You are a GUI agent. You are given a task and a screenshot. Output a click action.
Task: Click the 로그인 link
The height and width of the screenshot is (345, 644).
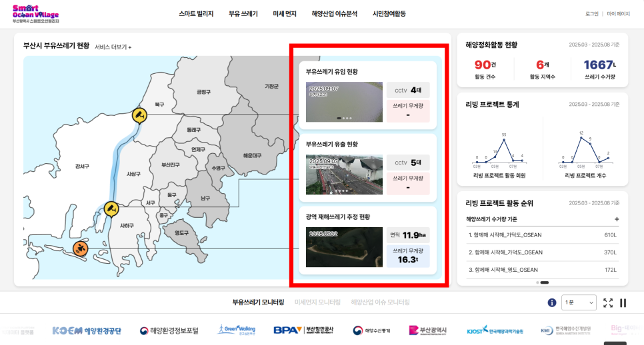(592, 14)
